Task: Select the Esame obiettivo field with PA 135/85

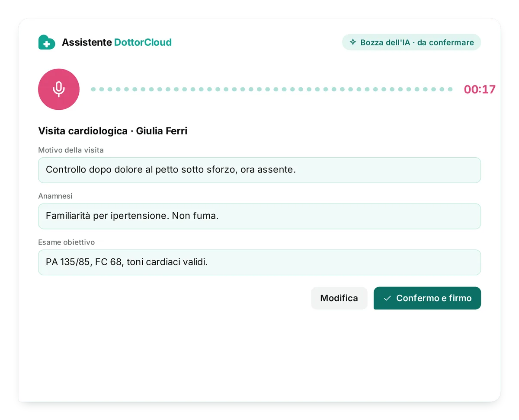Action: pyautogui.click(x=259, y=262)
